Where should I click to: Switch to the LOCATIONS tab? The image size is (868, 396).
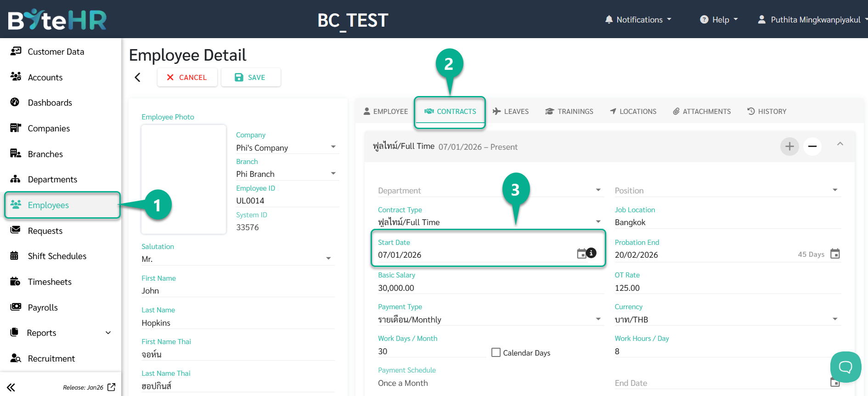tap(633, 111)
